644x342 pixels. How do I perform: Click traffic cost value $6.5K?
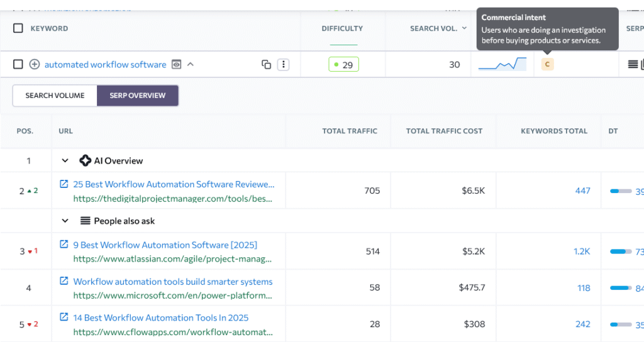[x=473, y=190]
